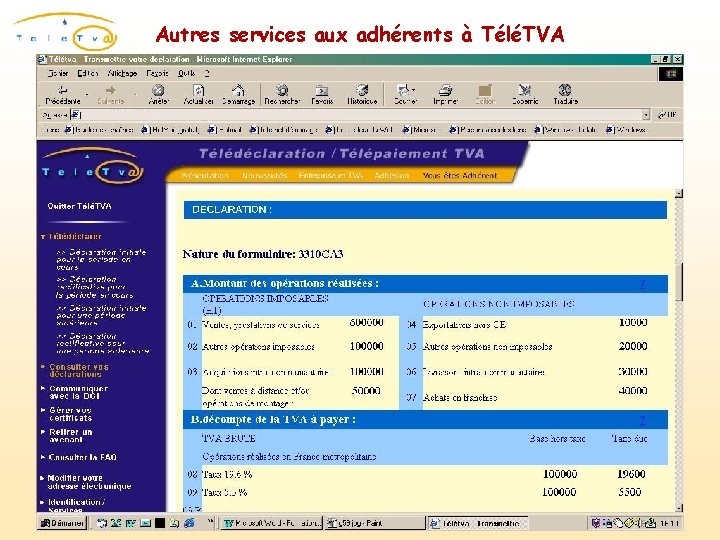Select the Vous êtes Adhérent tab
The width and height of the screenshot is (720, 540).
click(460, 175)
